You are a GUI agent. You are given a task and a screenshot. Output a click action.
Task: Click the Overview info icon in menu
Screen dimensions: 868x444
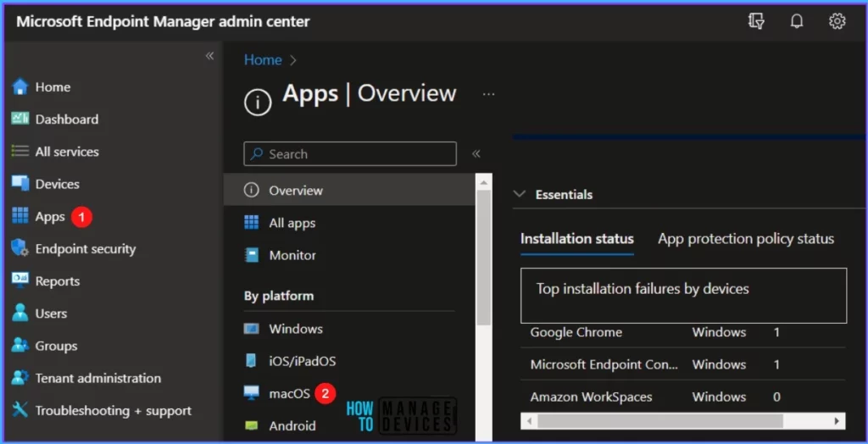251,191
